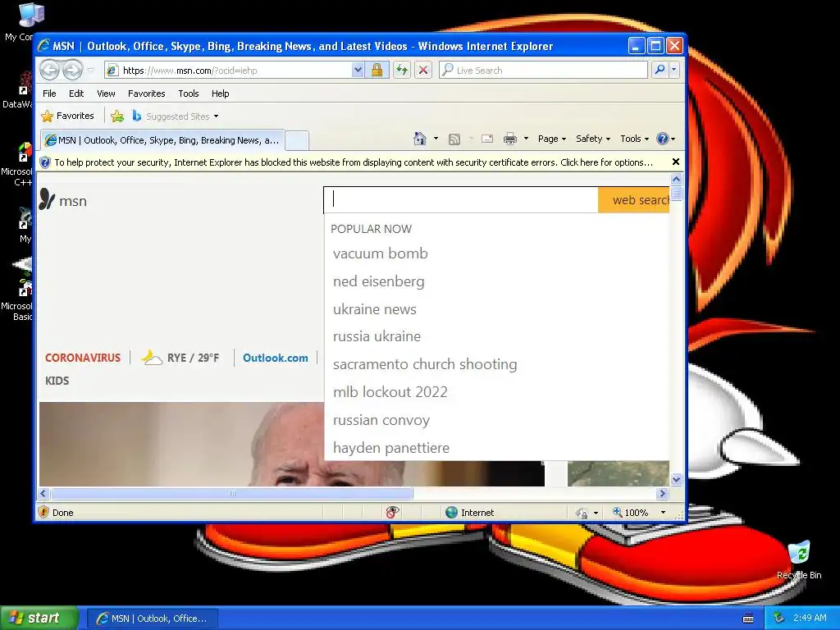Open the Tools menu in menu bar
This screenshot has height=630, width=840.
point(189,94)
